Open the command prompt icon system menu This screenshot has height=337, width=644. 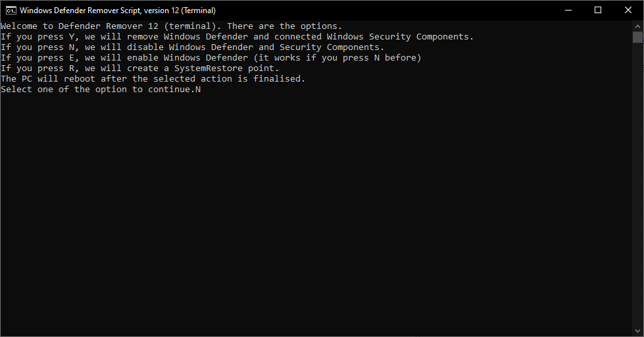(x=11, y=11)
